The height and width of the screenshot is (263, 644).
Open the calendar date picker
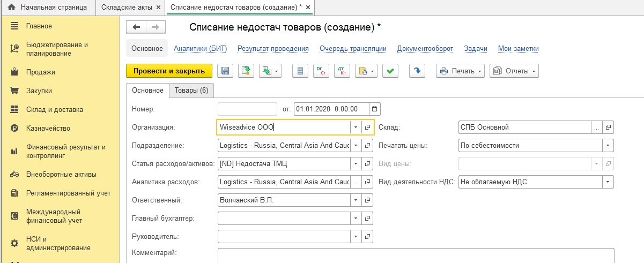click(x=375, y=109)
